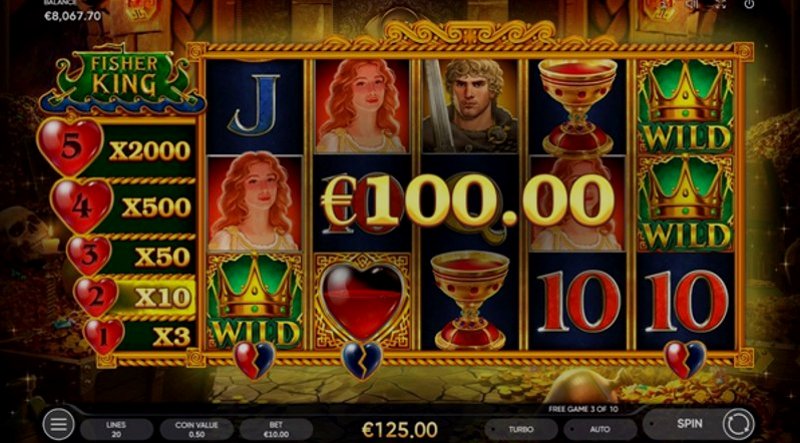
Task: Click the Fisher King logo
Action: pos(122,79)
